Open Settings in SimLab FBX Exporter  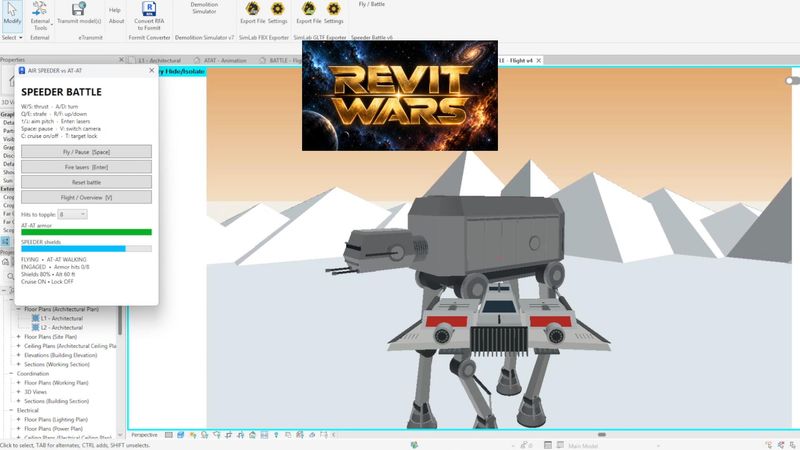pos(278,13)
